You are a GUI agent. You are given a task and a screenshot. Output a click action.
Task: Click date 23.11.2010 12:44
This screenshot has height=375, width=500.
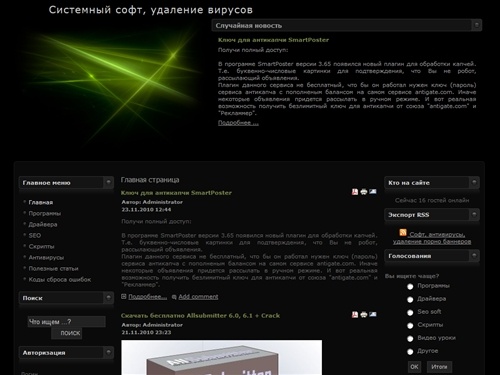(146, 210)
